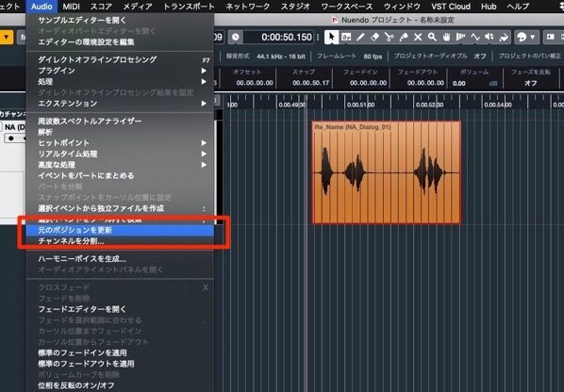Toggle プロジェクトオーディオプル オフ setting
The width and height of the screenshot is (564, 392).
coord(480,56)
